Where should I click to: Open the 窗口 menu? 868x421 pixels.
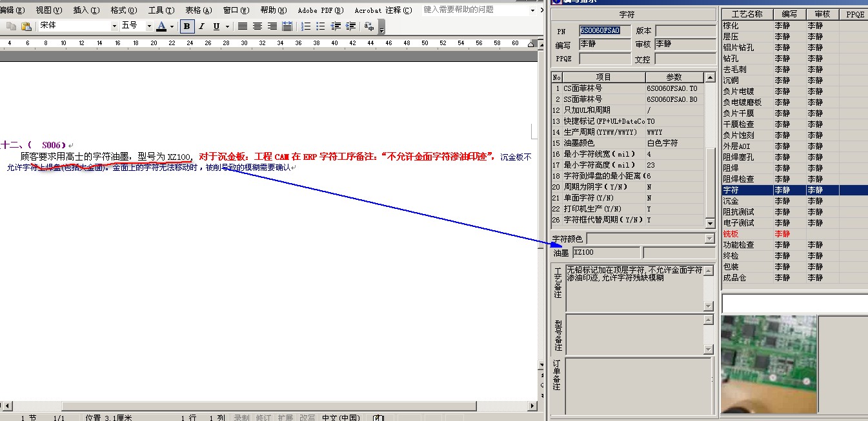pyautogui.click(x=236, y=10)
